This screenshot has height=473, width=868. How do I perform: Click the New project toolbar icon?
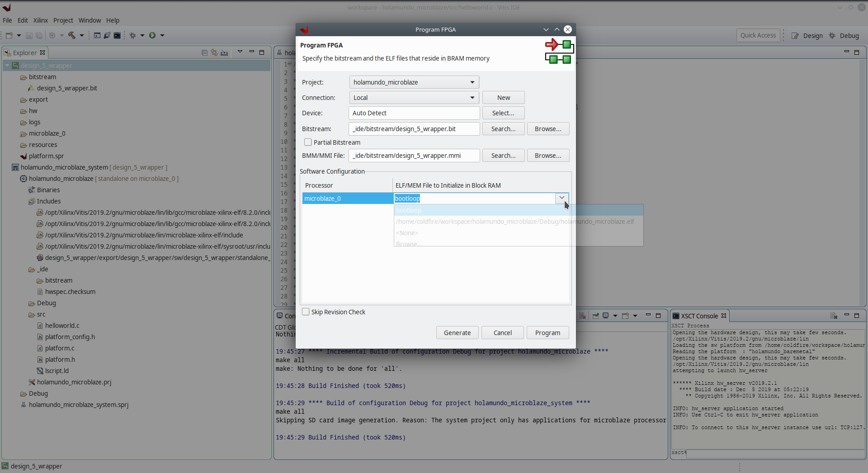(x=9, y=35)
